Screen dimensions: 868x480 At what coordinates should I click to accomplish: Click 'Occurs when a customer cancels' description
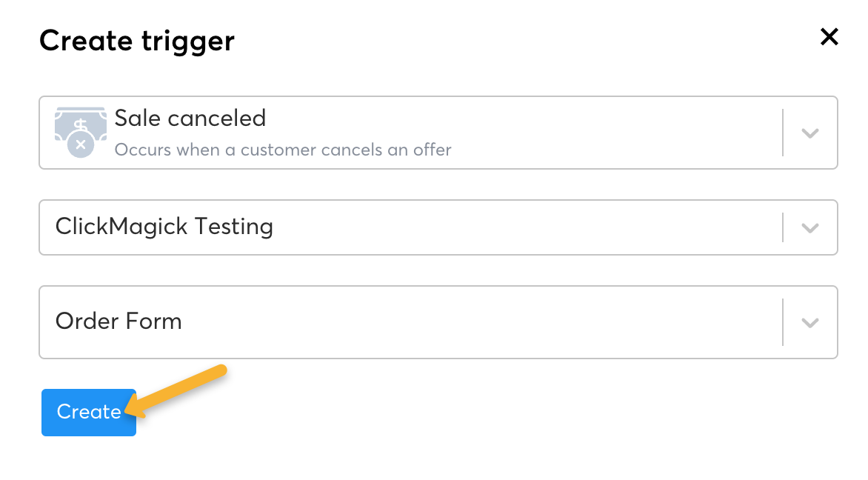click(x=282, y=150)
